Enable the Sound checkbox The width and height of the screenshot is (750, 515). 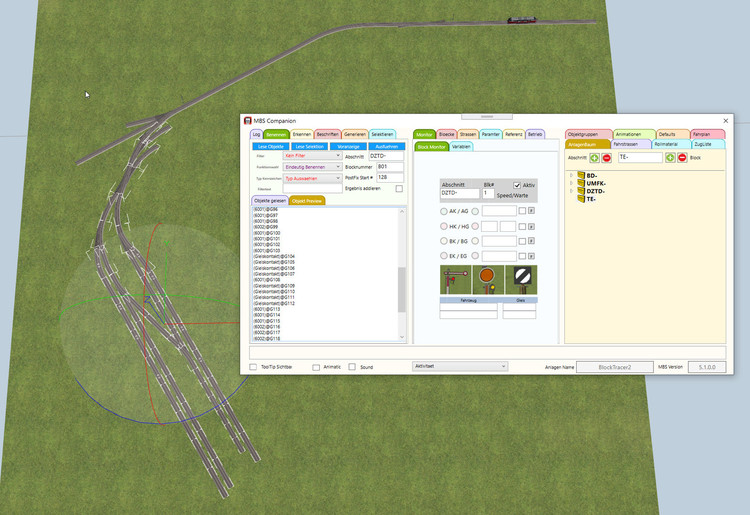pyautogui.click(x=354, y=367)
